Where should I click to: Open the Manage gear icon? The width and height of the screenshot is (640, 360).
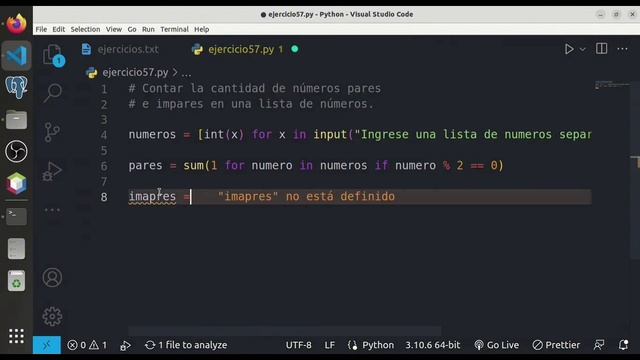click(52, 316)
